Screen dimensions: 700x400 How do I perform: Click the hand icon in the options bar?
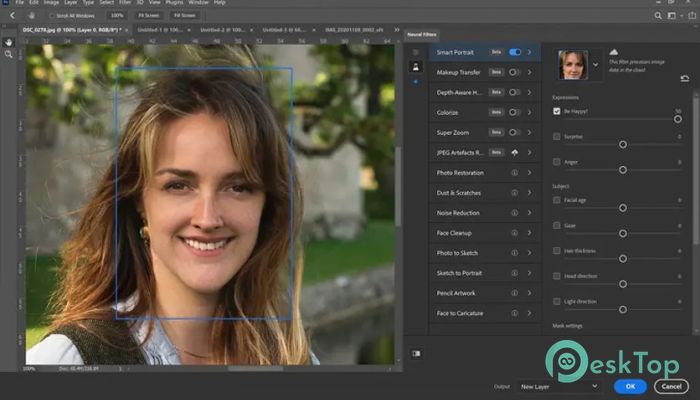coord(32,15)
